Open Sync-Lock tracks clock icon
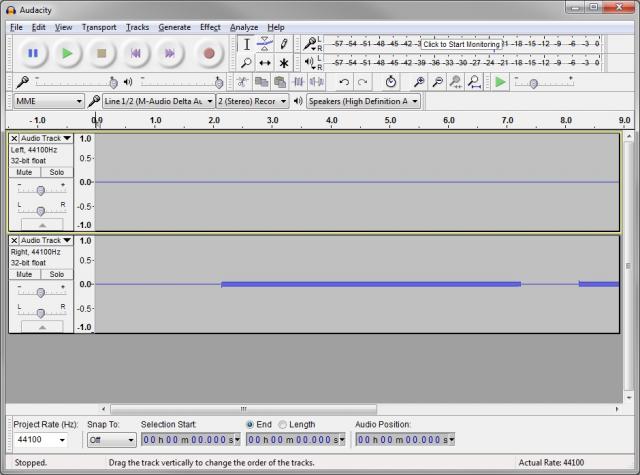Screen dimensions: 640x475 point(391,82)
